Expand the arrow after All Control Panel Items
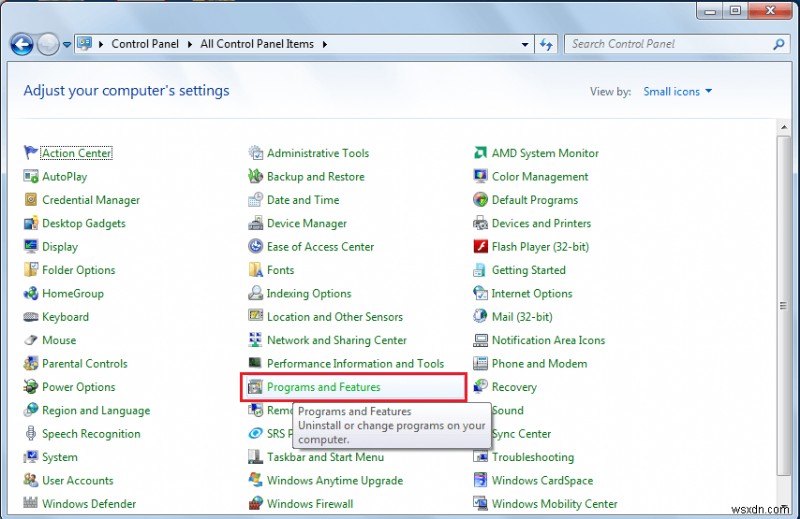The width and height of the screenshot is (800, 519). pos(325,44)
